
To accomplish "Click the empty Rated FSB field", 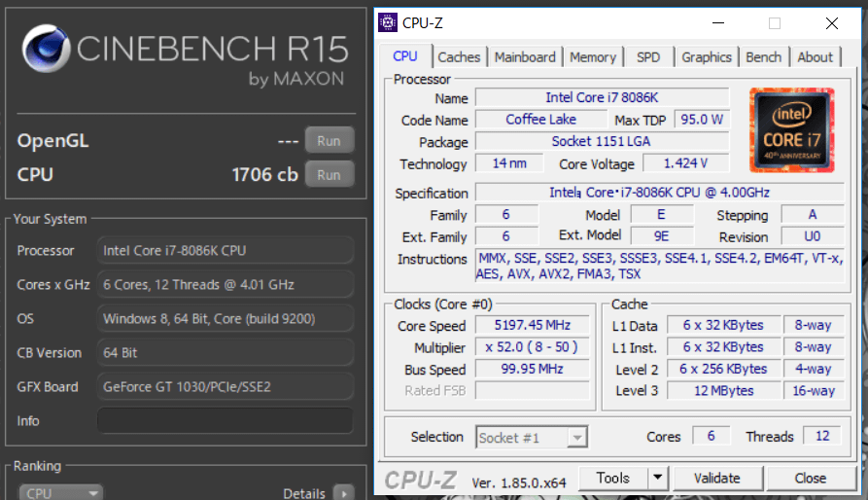I will [532, 390].
